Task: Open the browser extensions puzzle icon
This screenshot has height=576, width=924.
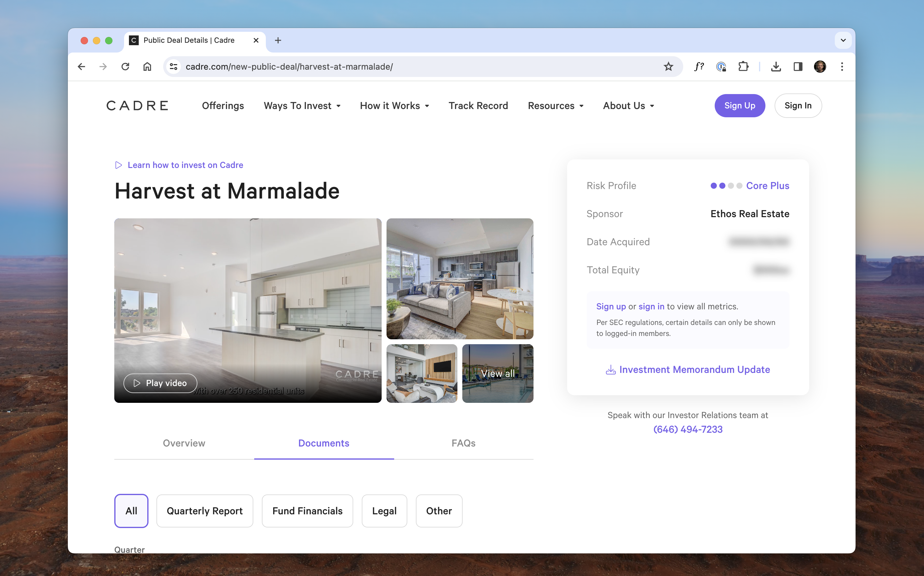Action: 743,67
